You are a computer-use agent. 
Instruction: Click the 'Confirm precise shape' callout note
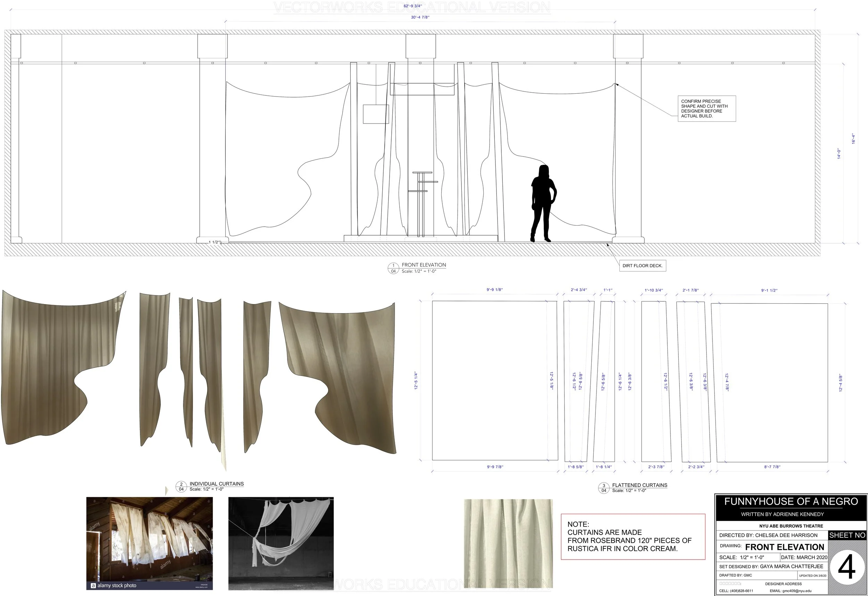coord(706,109)
